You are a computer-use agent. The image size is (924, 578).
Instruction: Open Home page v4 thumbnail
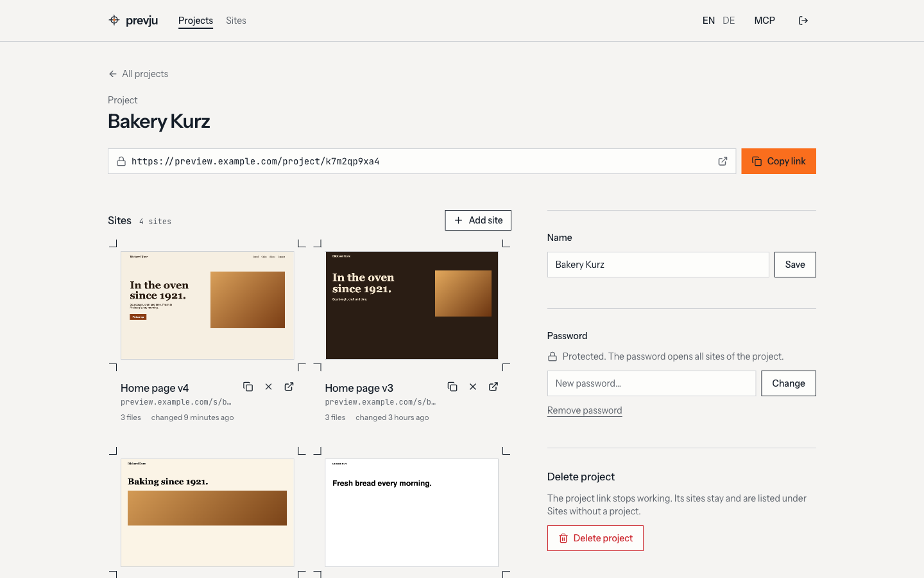(208, 305)
